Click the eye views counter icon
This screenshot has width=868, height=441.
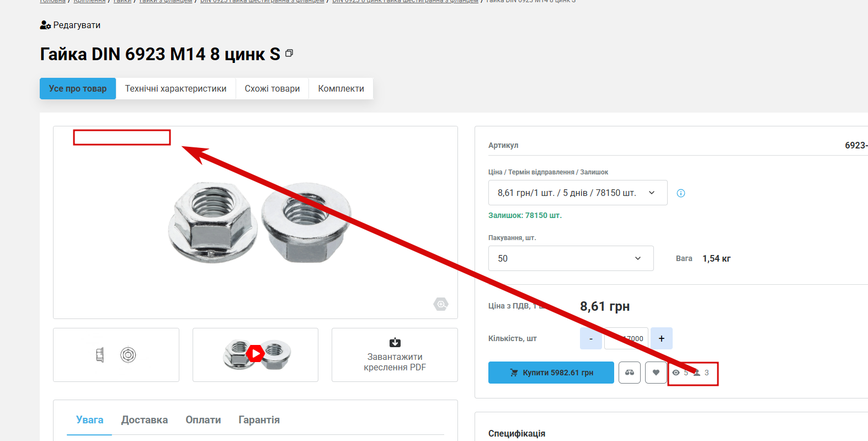pos(676,373)
